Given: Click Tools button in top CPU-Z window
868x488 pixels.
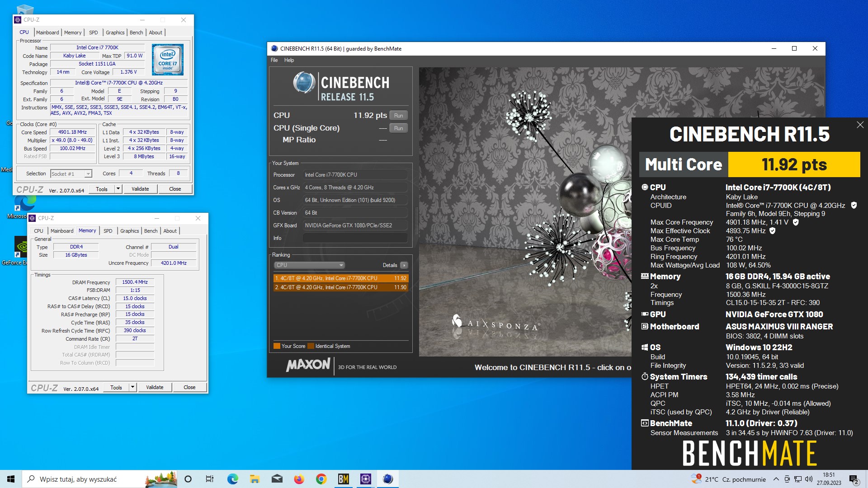Looking at the screenshot, I should (x=102, y=189).
